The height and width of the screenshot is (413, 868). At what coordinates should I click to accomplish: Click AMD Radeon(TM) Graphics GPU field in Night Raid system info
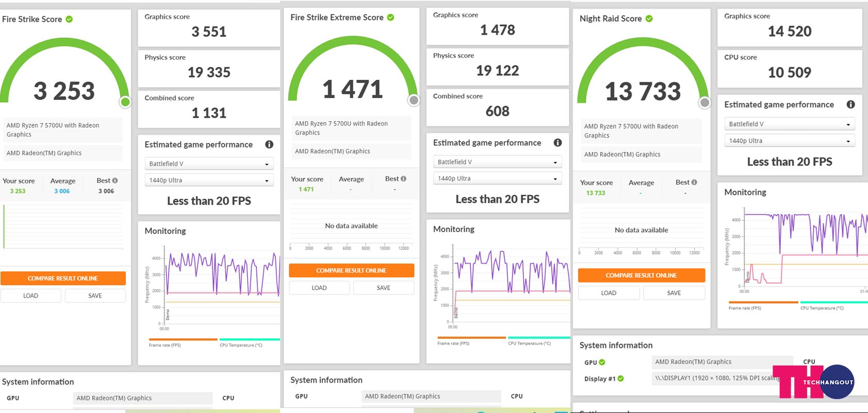pyautogui.click(x=722, y=362)
